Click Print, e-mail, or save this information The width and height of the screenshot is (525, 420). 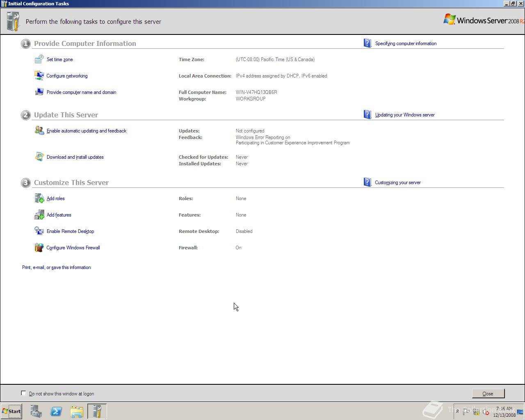tap(57, 267)
